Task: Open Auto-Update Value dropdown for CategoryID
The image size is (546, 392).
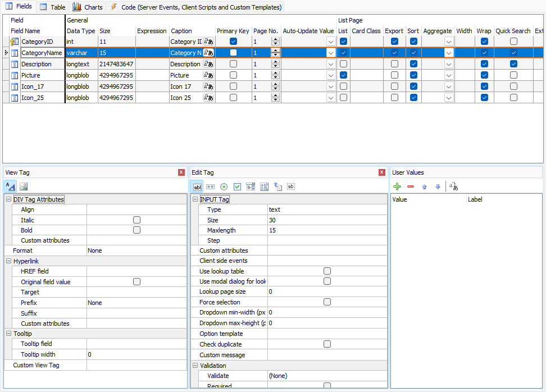Action: pyautogui.click(x=331, y=42)
